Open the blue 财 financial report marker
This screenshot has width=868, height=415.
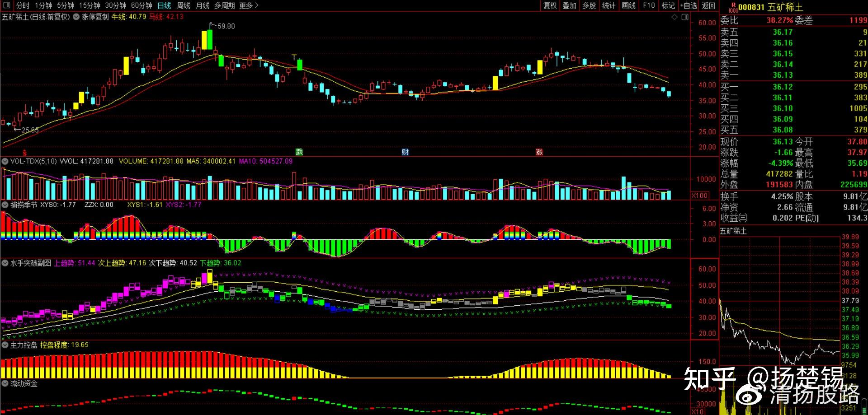pos(405,152)
